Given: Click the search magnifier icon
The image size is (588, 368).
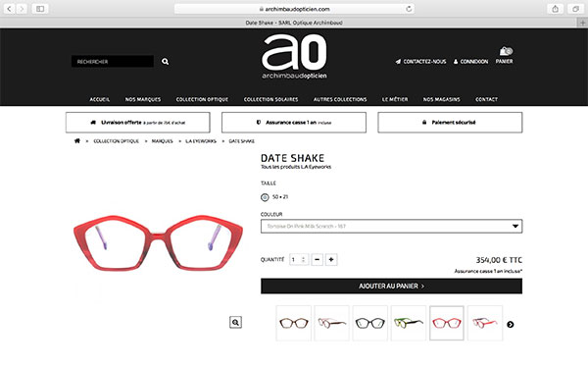Looking at the screenshot, I should pyautogui.click(x=165, y=61).
